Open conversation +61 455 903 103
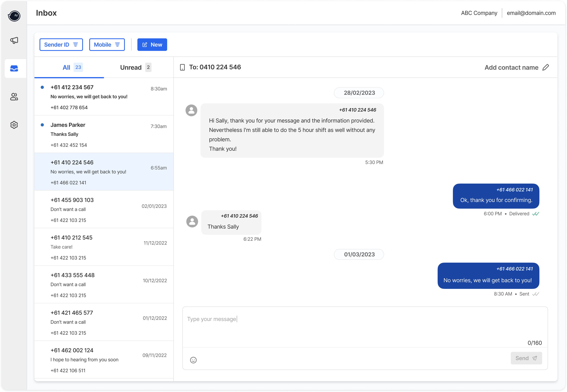This screenshot has height=392, width=567. (104, 209)
